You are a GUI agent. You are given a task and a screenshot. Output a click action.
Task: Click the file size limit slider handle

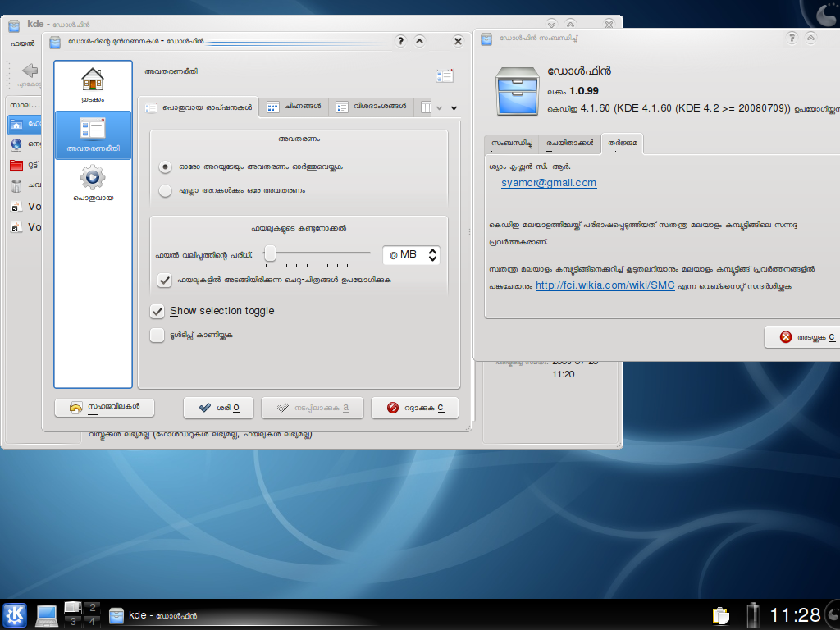point(271,253)
